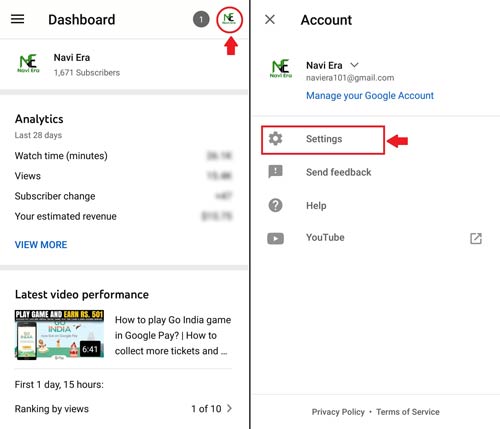Tap 'Your estimated revenue' row
Screen dimensions: 500x429
tap(123, 216)
